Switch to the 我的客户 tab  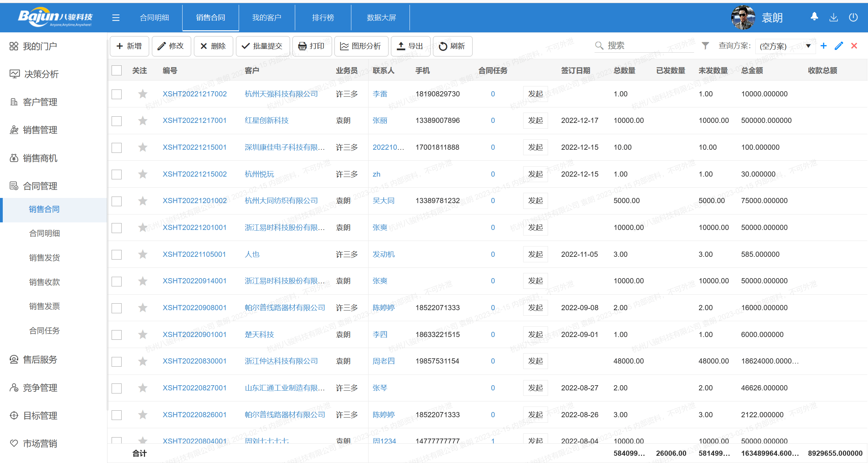pos(267,18)
